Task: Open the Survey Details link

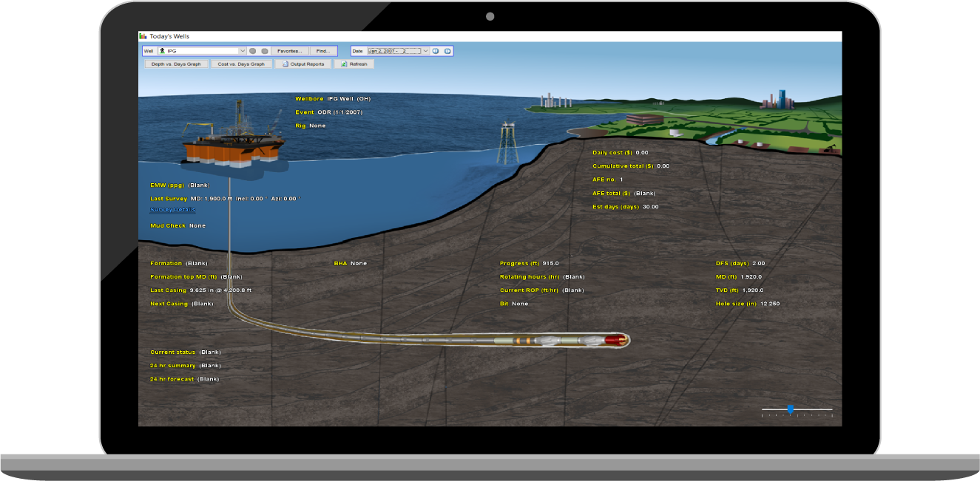Action: (172, 210)
